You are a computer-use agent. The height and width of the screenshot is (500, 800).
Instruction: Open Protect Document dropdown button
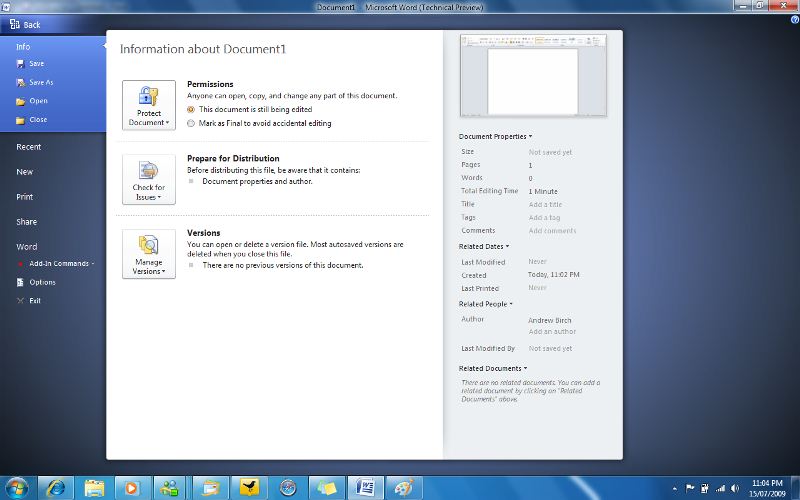click(148, 105)
